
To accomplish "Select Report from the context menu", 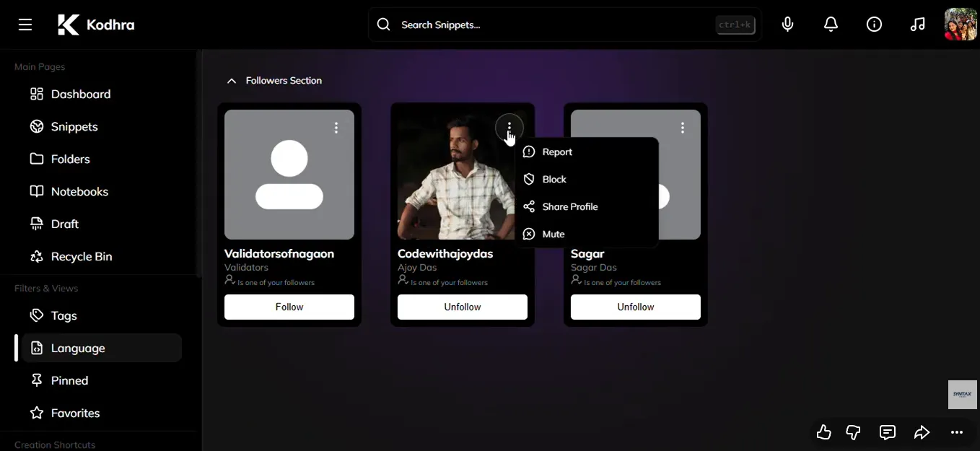I will [586, 152].
